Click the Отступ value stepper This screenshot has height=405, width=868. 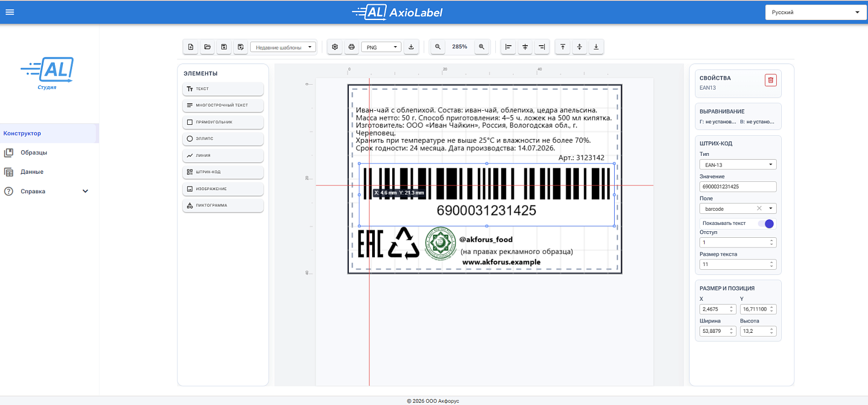tap(771, 243)
